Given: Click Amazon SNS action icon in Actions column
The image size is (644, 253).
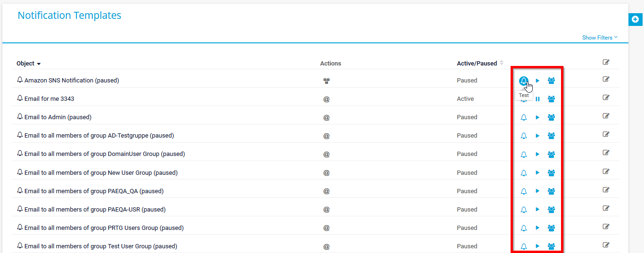Looking at the screenshot, I should pos(326,81).
